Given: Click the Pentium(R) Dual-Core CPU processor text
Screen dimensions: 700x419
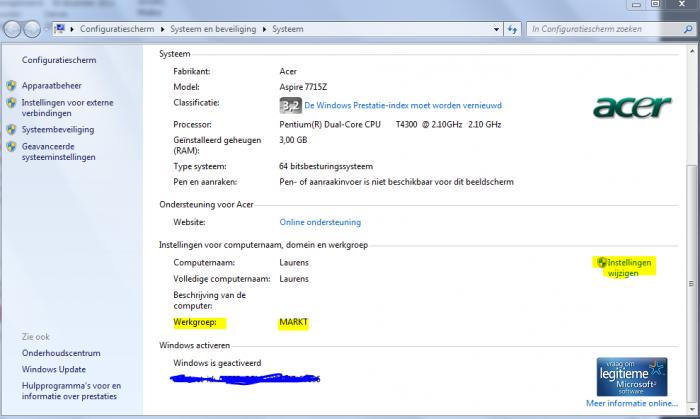Looking at the screenshot, I should coord(330,124).
